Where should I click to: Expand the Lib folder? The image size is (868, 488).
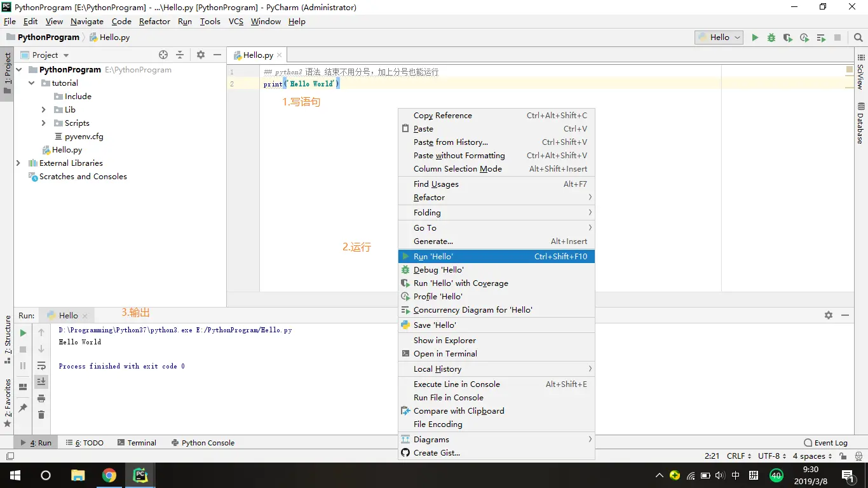[44, 110]
